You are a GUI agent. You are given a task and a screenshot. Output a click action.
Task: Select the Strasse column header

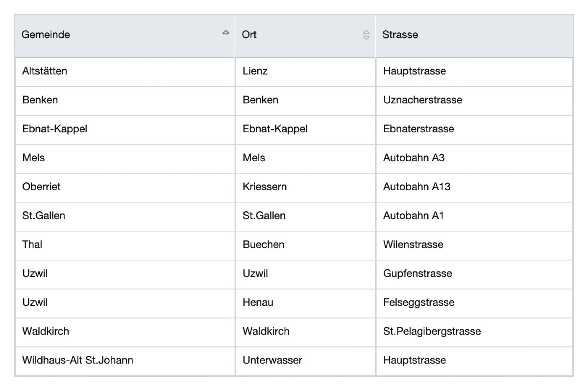(x=400, y=35)
